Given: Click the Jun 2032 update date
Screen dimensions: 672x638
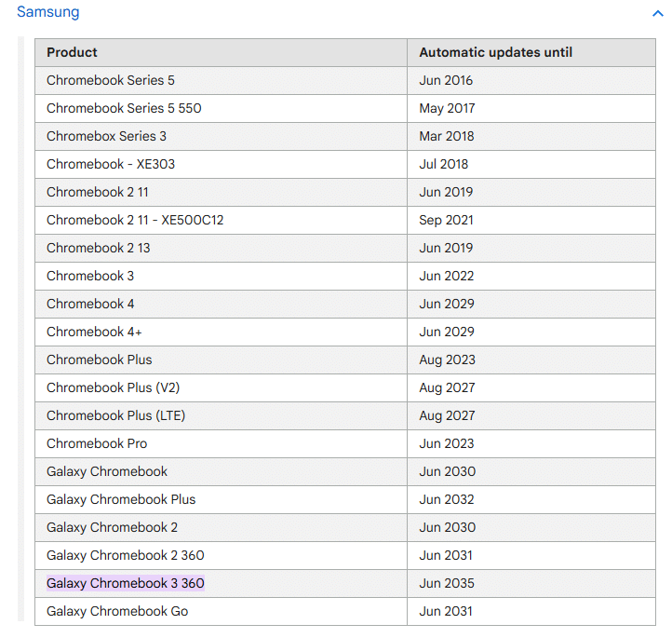Looking at the screenshot, I should tap(447, 499).
